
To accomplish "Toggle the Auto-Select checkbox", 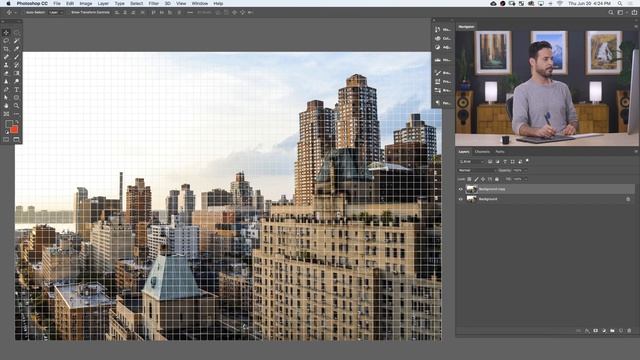I will 24,13.
